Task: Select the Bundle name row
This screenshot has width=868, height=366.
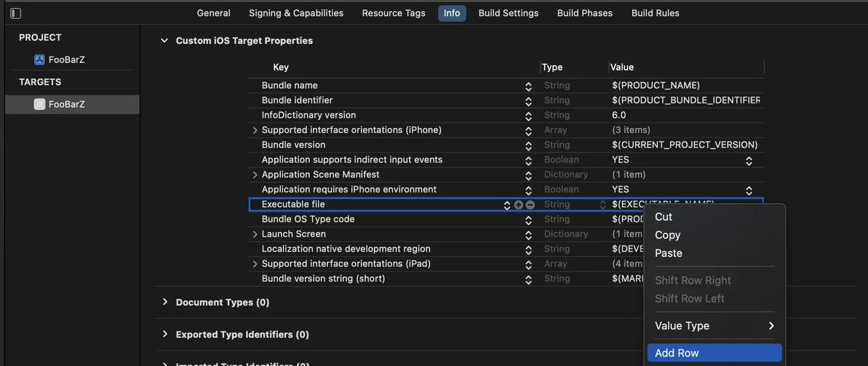Action: point(506,85)
